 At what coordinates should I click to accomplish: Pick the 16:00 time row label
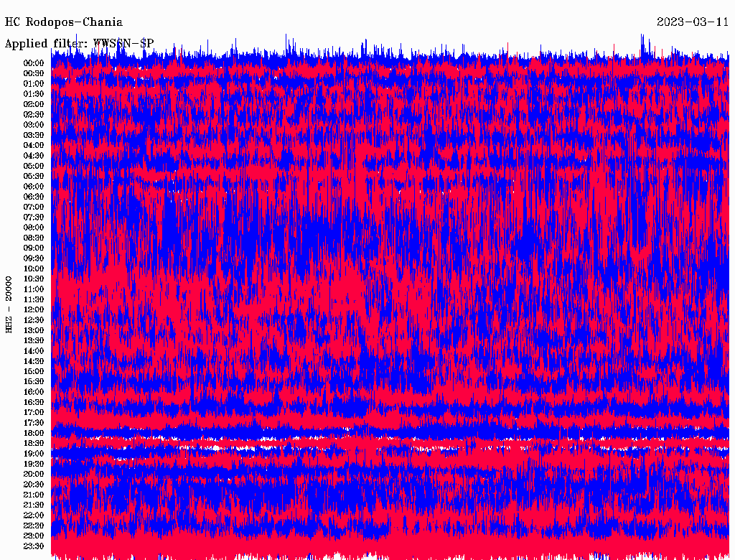(x=34, y=393)
